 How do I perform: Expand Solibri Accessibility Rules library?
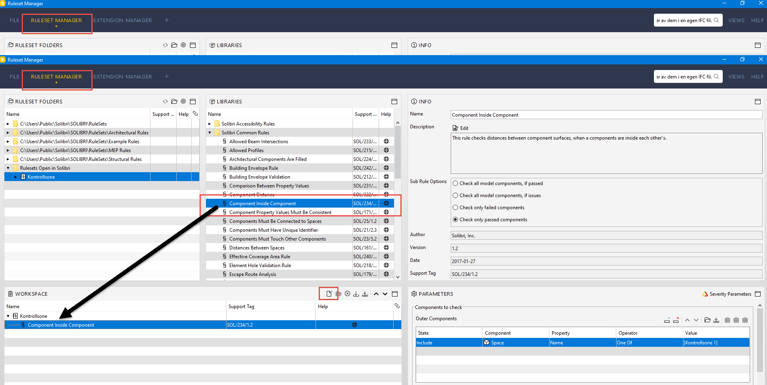210,124
